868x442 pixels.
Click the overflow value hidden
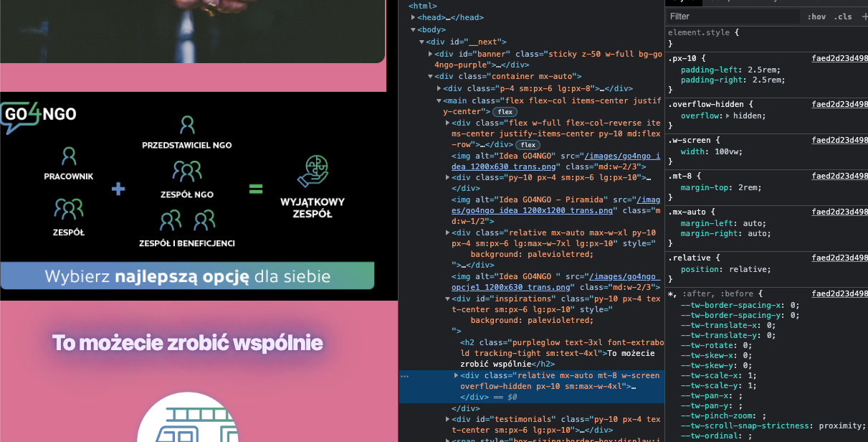click(748, 116)
